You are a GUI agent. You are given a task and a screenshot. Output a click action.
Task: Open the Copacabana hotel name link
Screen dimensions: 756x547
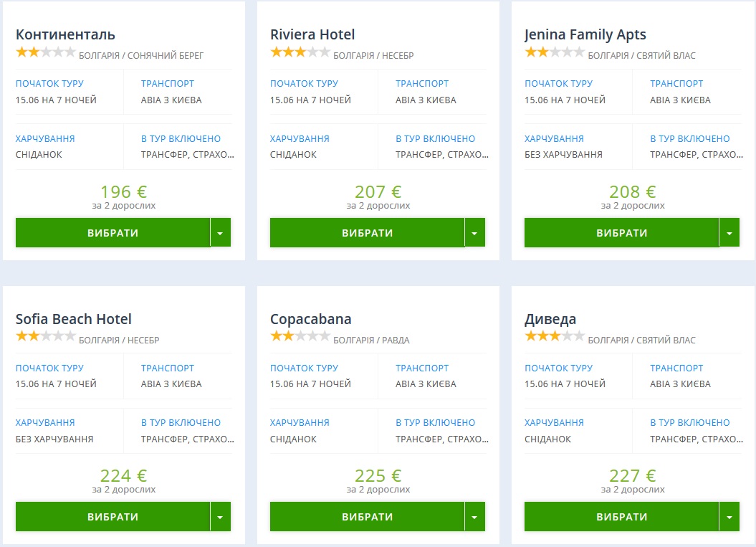point(311,319)
